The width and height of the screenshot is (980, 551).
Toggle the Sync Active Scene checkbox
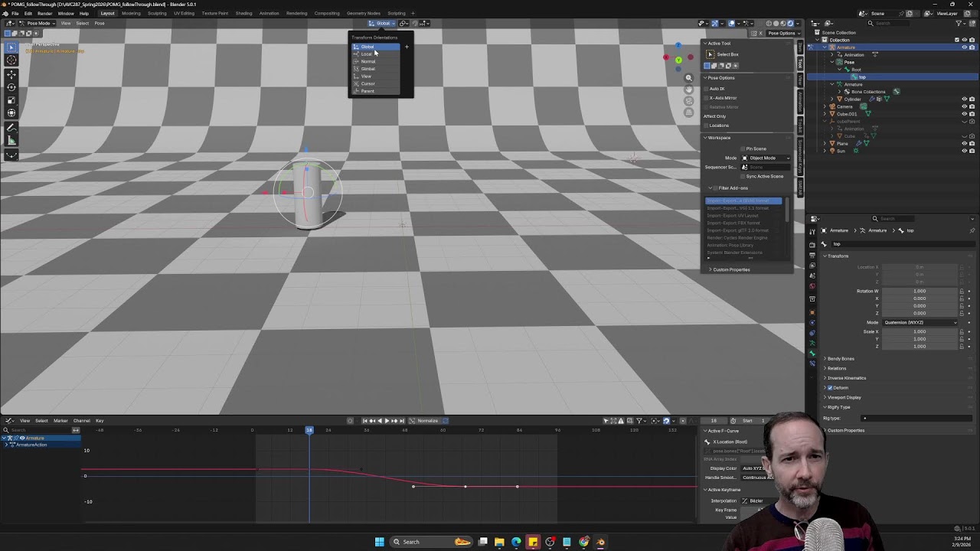pyautogui.click(x=743, y=176)
